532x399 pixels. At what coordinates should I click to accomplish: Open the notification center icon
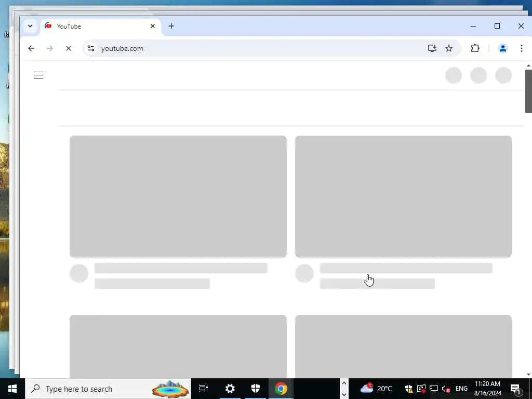click(x=515, y=389)
